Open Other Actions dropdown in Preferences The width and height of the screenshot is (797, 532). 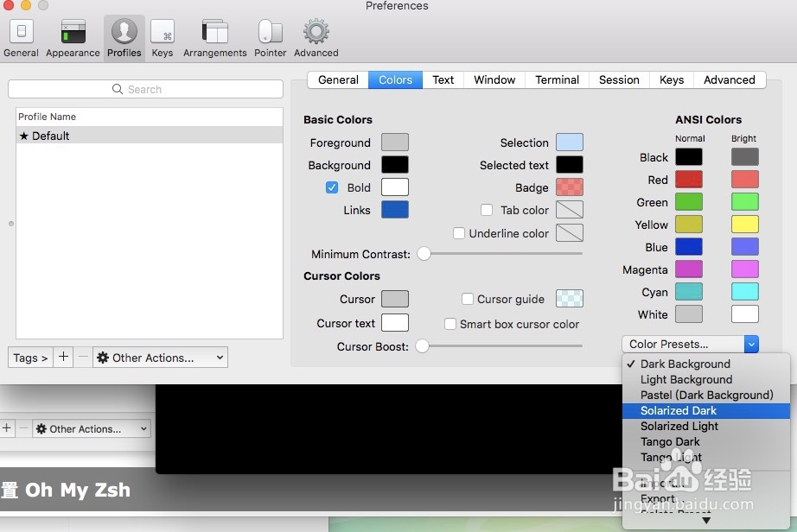coord(160,358)
